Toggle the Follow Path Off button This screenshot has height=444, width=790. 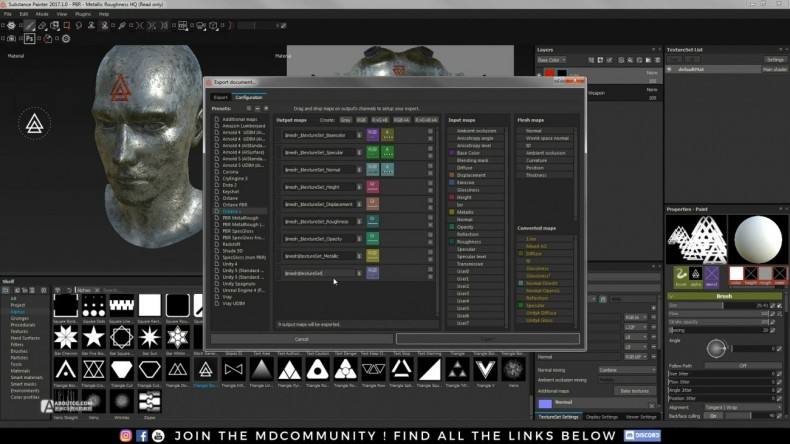tap(743, 365)
